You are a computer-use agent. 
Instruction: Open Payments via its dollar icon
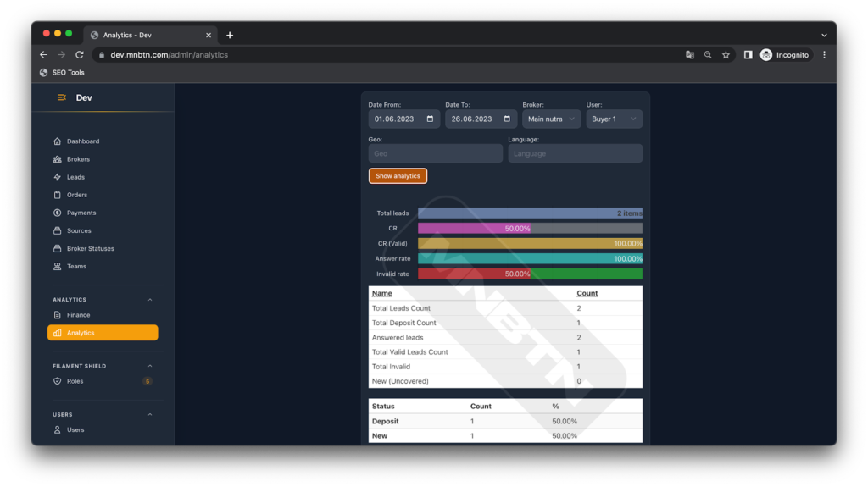click(58, 213)
